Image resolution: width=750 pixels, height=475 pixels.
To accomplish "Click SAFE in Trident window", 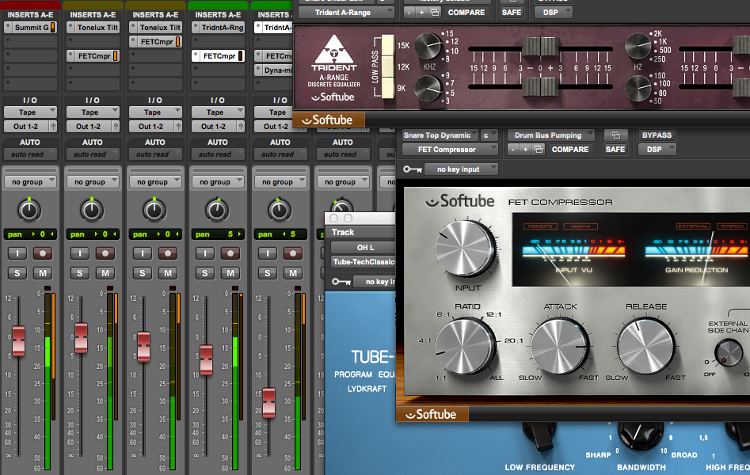I will (511, 12).
